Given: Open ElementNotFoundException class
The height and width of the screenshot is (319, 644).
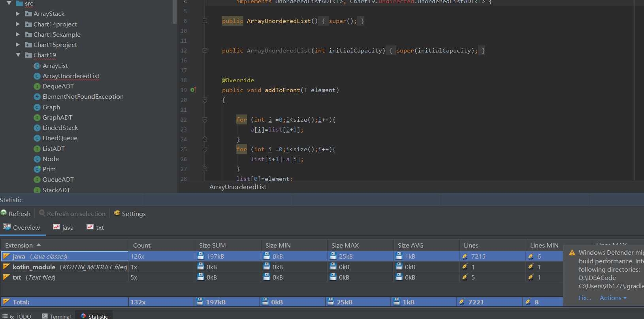Looking at the screenshot, I should coord(83,97).
